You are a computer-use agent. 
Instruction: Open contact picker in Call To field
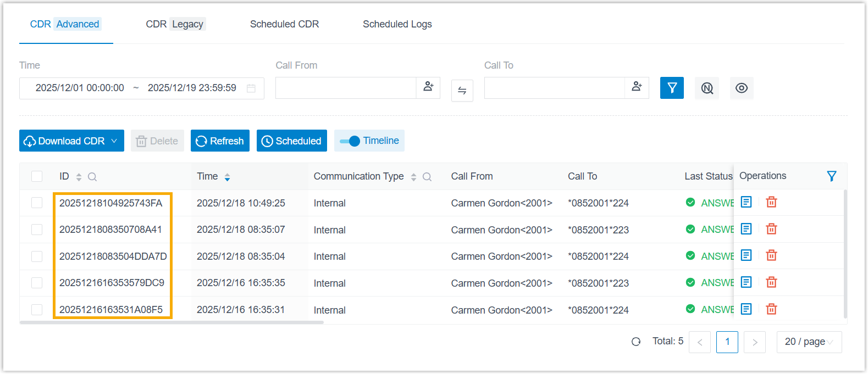coord(637,87)
